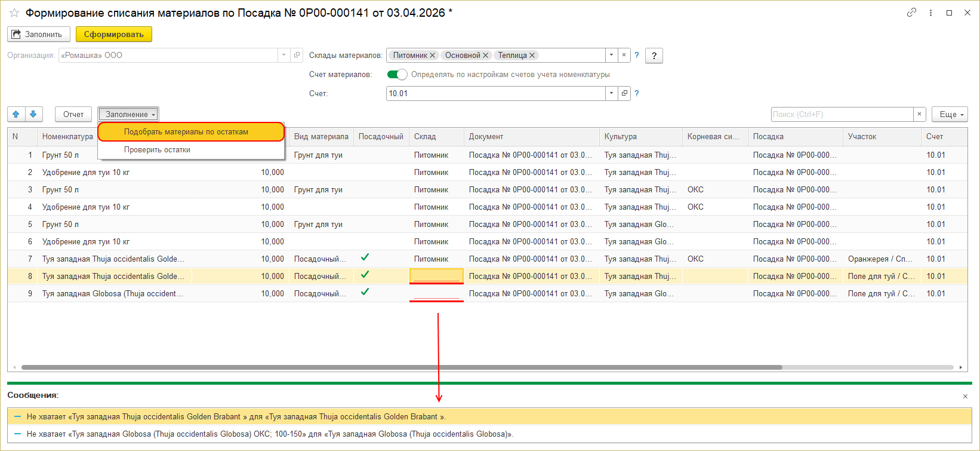Move row down with blue down arrow
Screen dimensions: 980x451
pos(33,114)
